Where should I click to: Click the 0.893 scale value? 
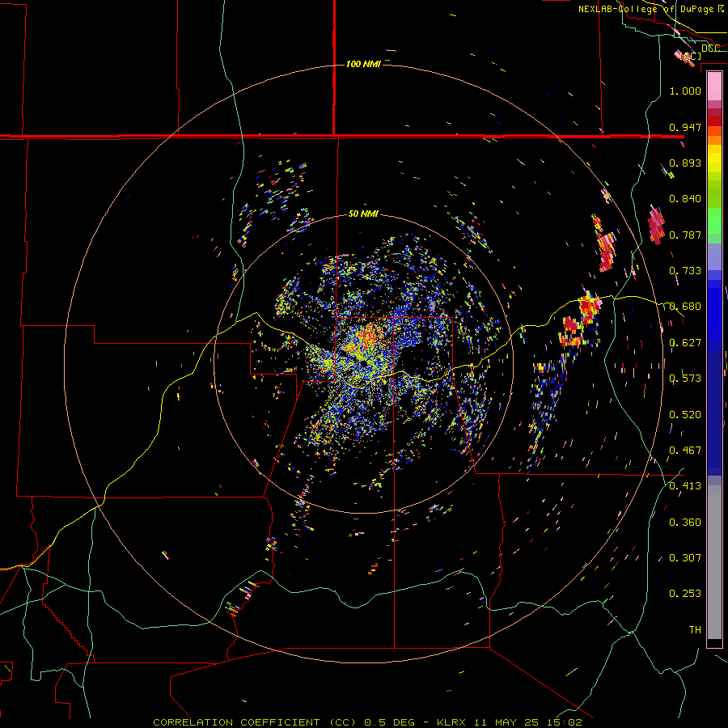685,163
